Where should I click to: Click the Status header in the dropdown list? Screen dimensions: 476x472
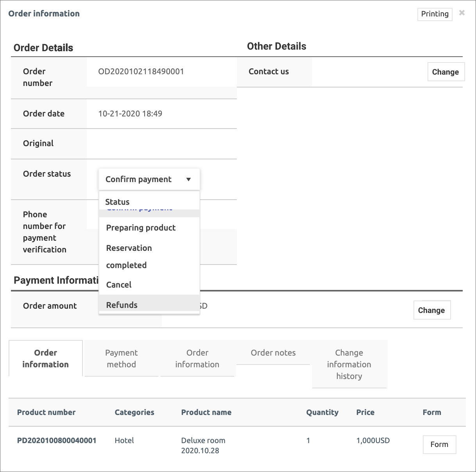(x=117, y=202)
